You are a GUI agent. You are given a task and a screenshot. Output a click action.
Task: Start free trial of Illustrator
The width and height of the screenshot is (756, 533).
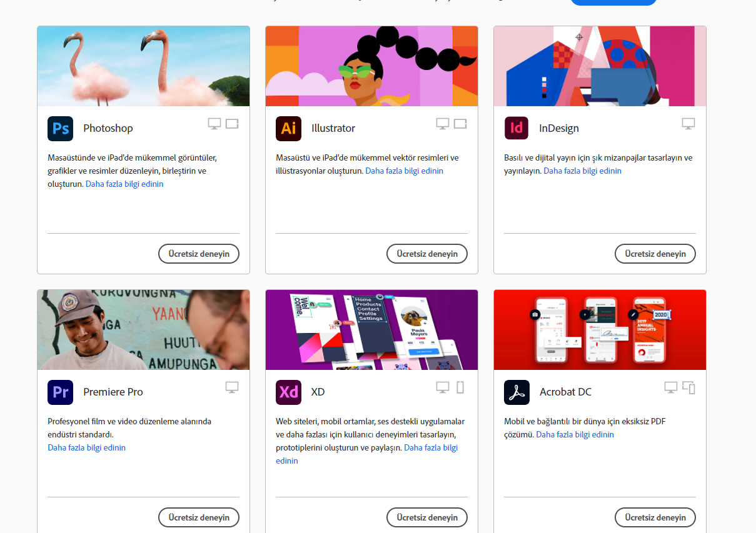pyautogui.click(x=427, y=254)
